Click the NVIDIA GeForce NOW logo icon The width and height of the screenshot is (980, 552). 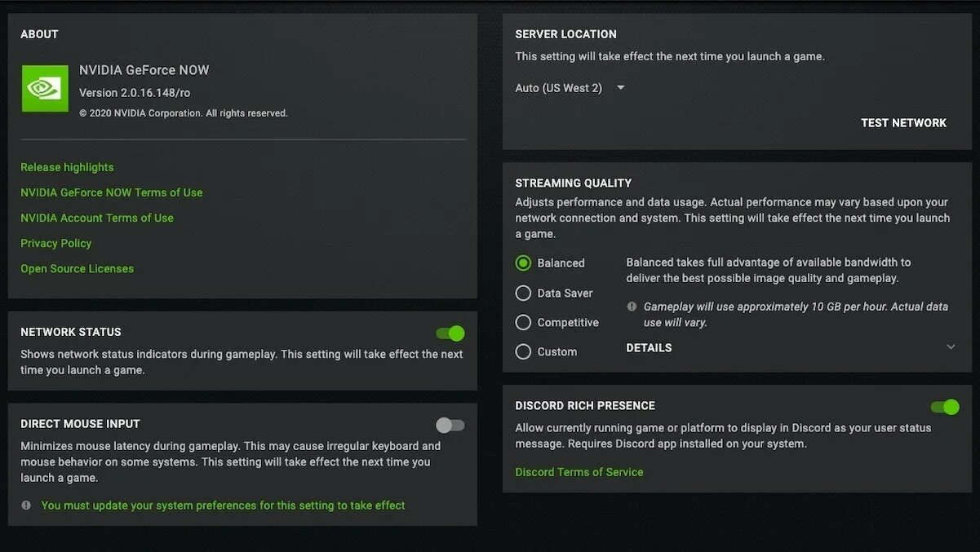pyautogui.click(x=45, y=88)
